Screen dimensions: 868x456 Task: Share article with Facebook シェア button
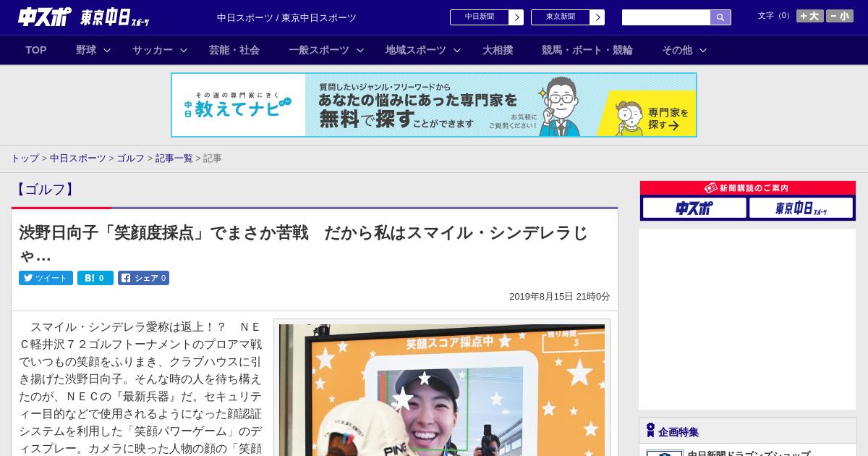(x=144, y=278)
